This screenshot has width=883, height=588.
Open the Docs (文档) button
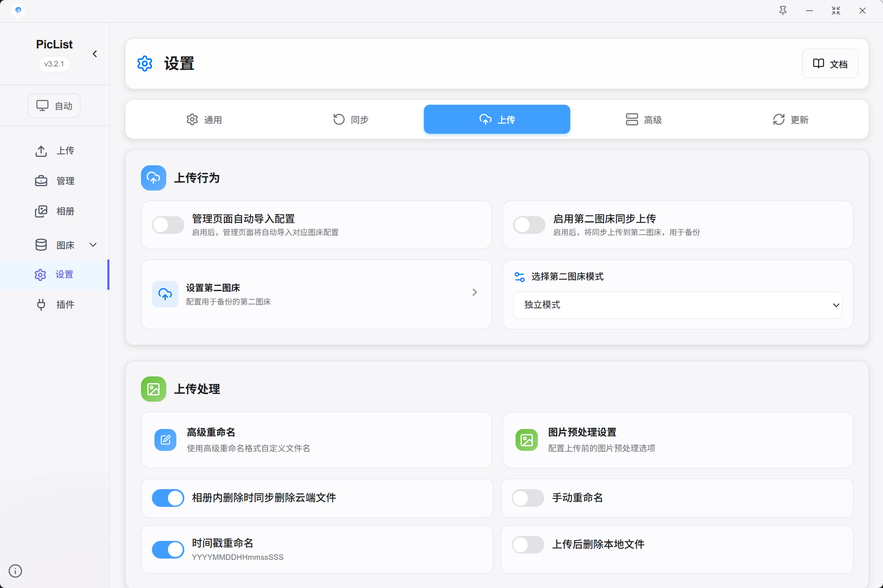point(830,64)
